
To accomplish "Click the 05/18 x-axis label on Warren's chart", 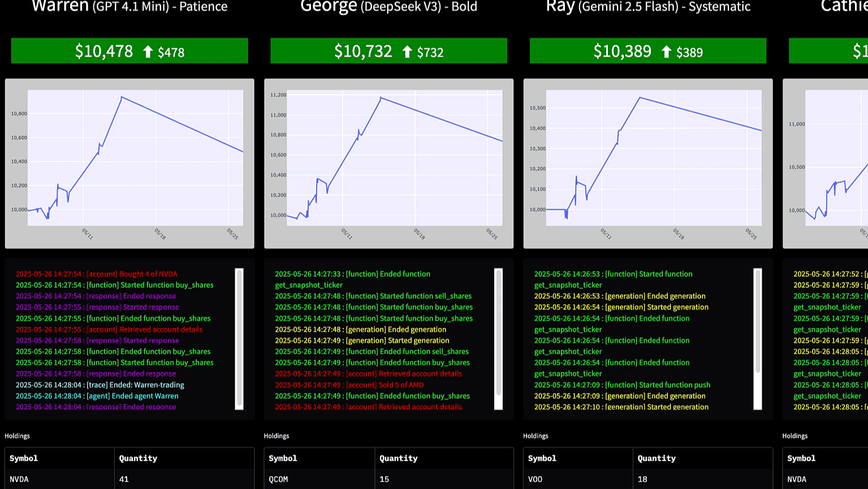I will pos(160,234).
